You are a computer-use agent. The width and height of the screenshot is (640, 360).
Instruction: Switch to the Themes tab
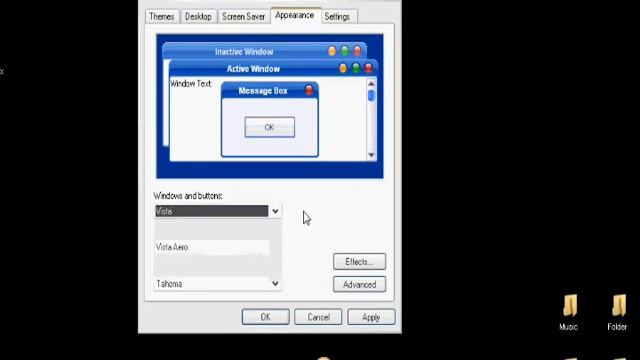(162, 17)
